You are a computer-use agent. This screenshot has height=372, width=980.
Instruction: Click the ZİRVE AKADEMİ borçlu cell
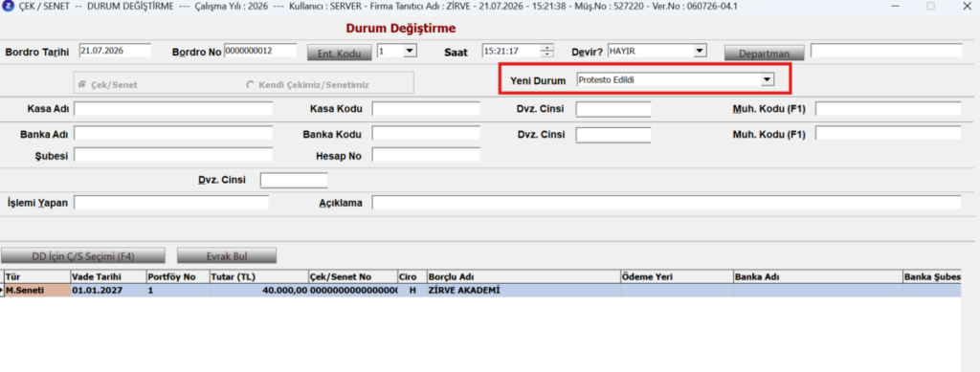523,290
